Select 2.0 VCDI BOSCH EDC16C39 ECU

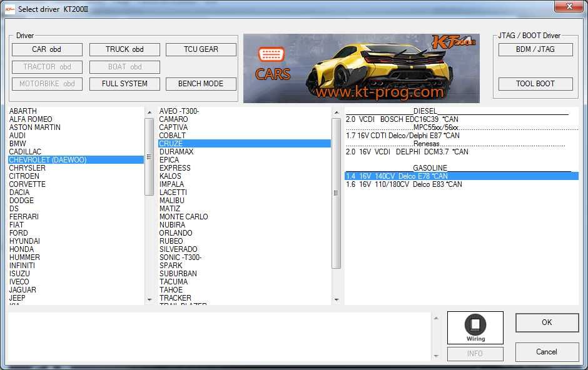pyautogui.click(x=461, y=119)
